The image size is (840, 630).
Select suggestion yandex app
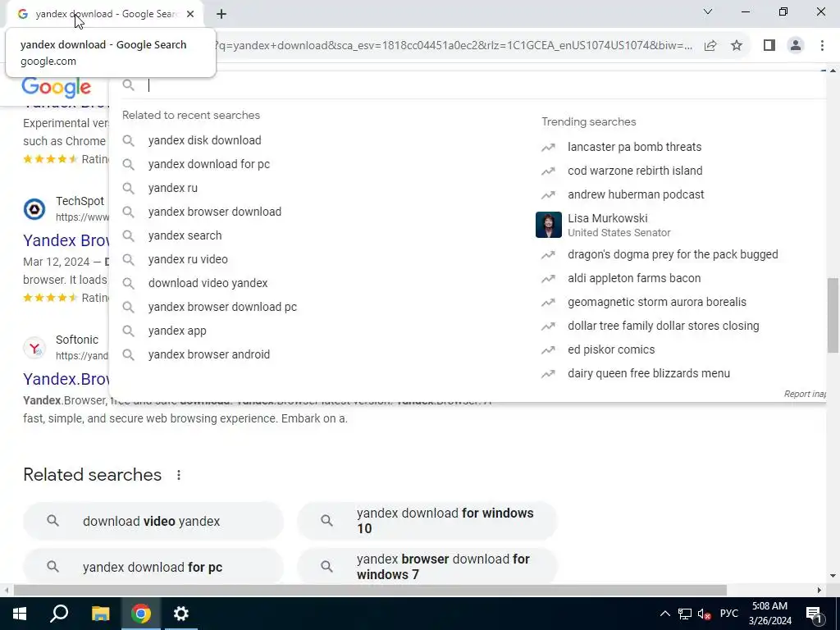click(x=177, y=331)
